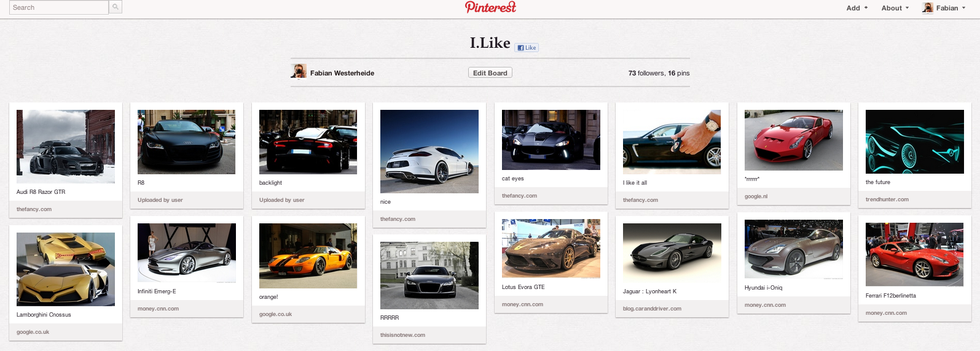Viewport: 980px width, 351px height.
Task: Click the search magnifier icon
Action: click(x=116, y=7)
